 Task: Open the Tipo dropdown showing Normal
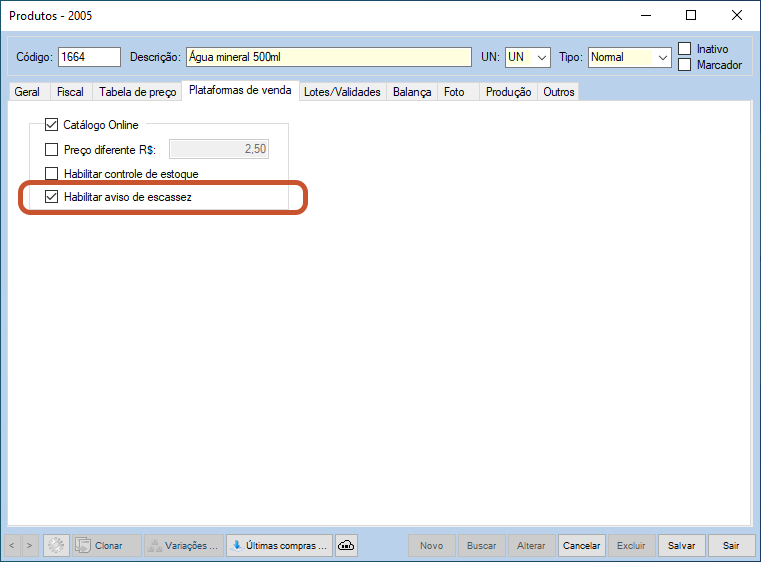[x=629, y=57]
